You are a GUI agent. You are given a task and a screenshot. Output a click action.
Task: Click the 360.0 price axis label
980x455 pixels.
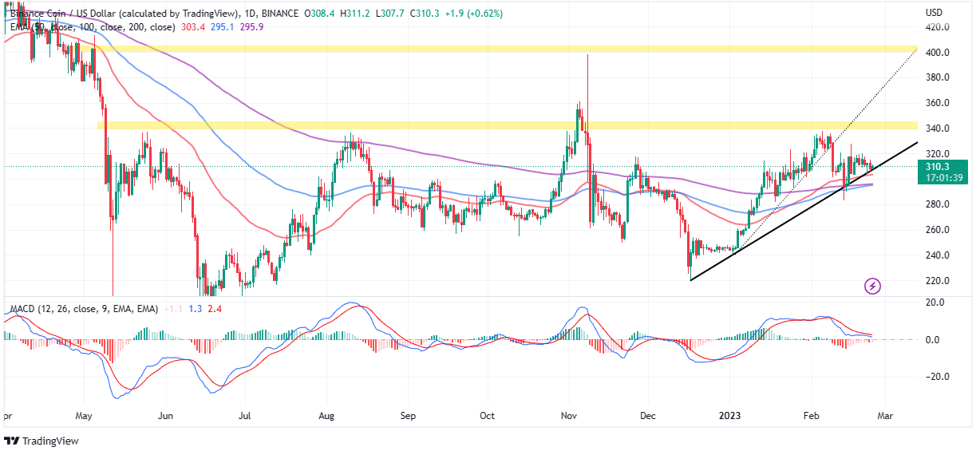coord(937,104)
